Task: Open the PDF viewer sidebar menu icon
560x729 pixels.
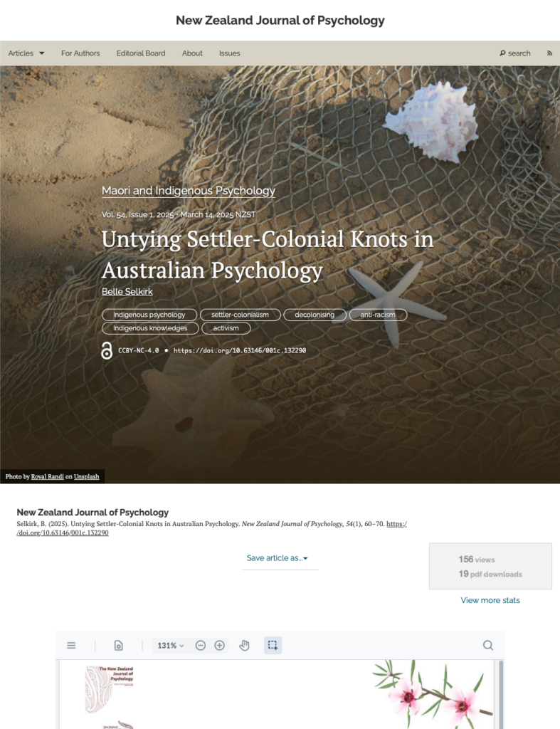Action: click(x=71, y=645)
